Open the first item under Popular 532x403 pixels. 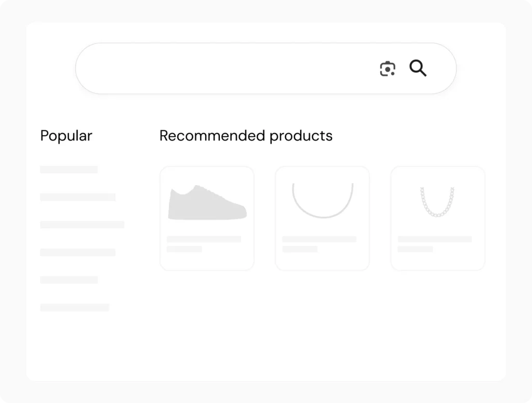pyautogui.click(x=69, y=170)
